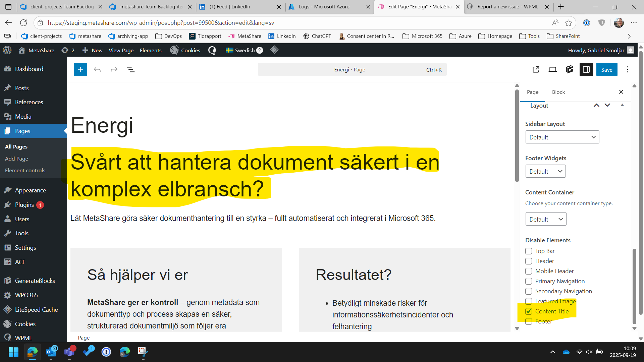Screen dimensions: 644x362
Task: Check the Header disable checkbox
Action: (529, 261)
